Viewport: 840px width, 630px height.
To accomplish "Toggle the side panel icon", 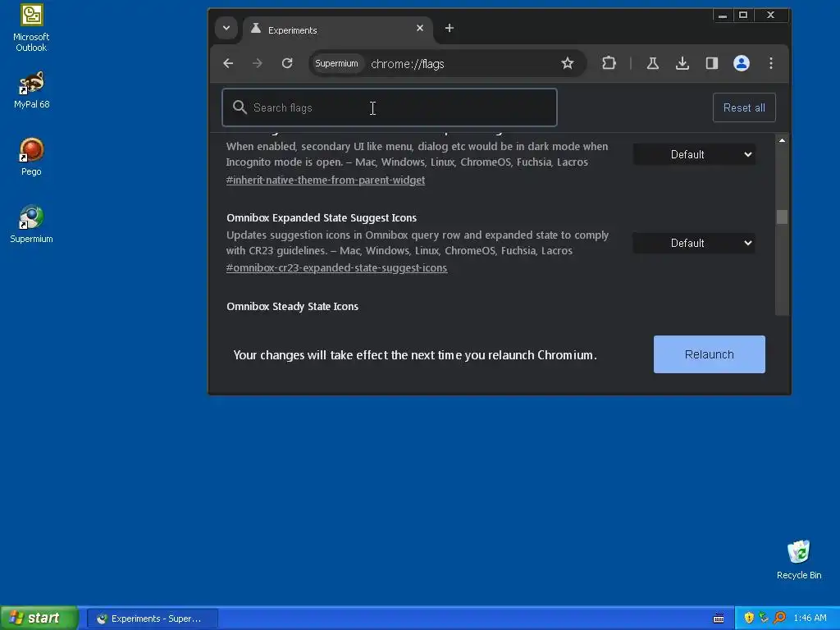I will (x=711, y=63).
